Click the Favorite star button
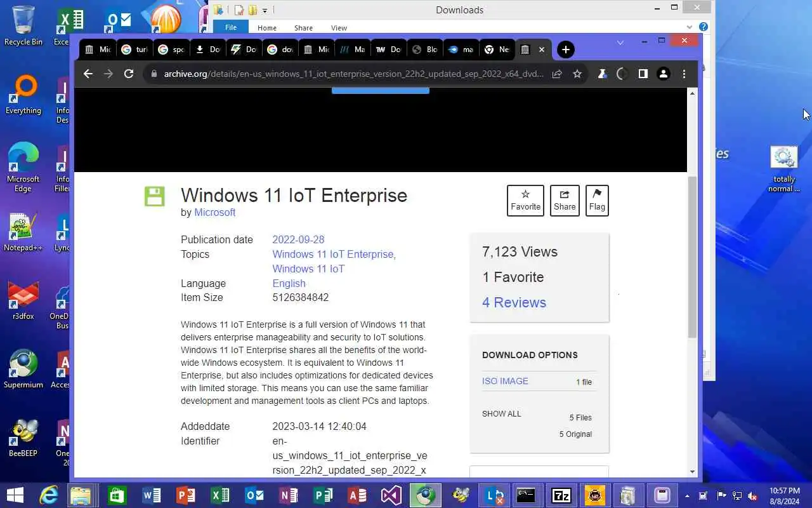The width and height of the screenshot is (812, 508). pos(525,201)
